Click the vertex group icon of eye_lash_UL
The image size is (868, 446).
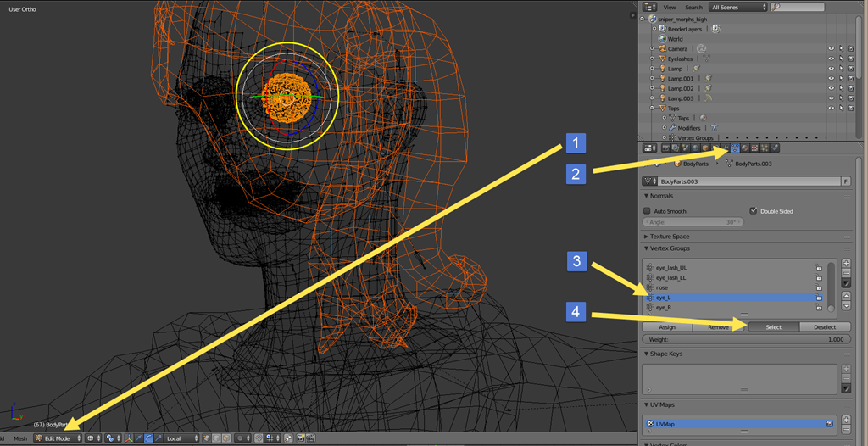click(x=650, y=268)
